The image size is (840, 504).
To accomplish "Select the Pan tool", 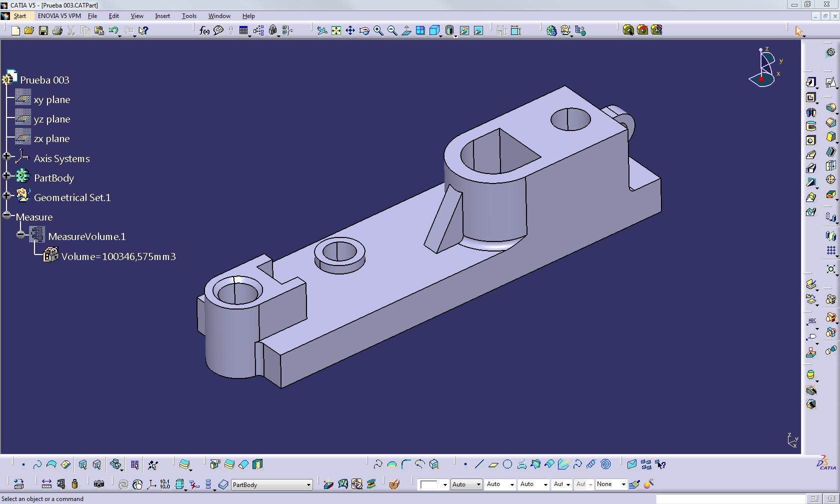I will [x=350, y=31].
